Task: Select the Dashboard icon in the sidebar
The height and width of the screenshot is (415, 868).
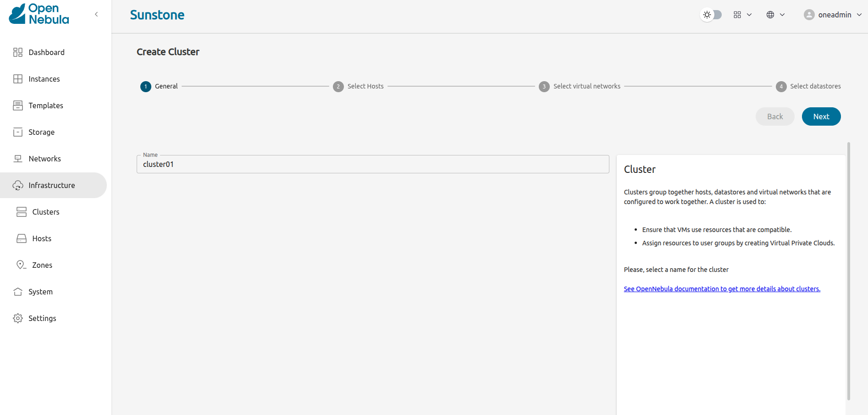Action: tap(18, 52)
